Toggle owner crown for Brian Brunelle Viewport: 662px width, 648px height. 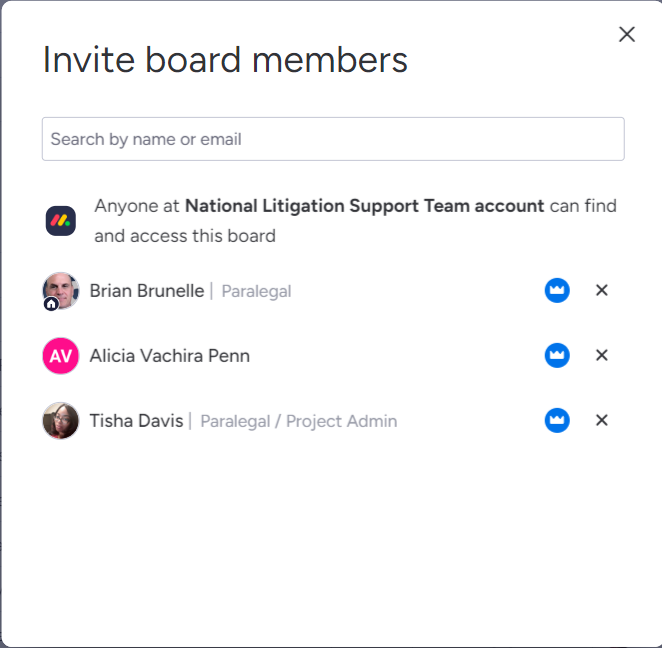(x=557, y=290)
